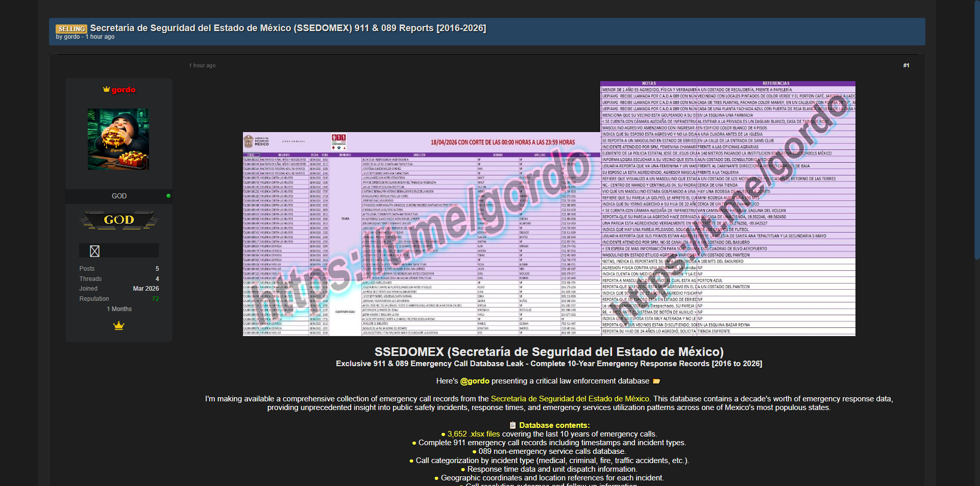Click the Threads count value

click(157, 279)
